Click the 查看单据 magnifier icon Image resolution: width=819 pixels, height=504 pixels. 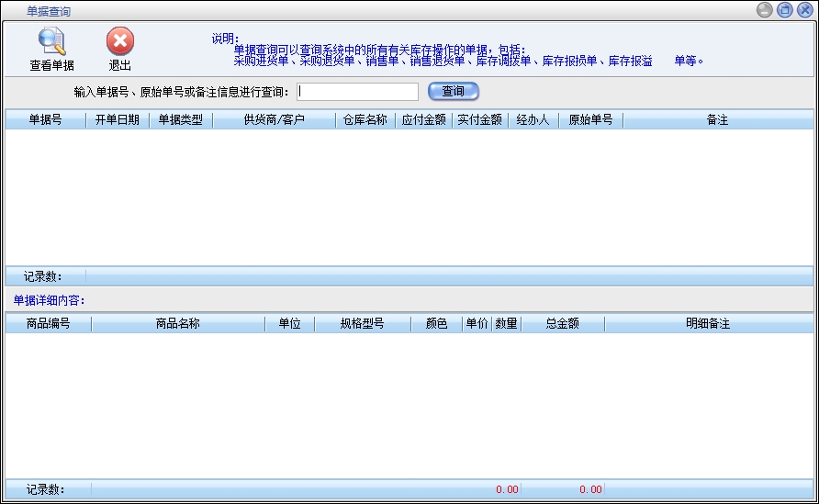[51, 42]
